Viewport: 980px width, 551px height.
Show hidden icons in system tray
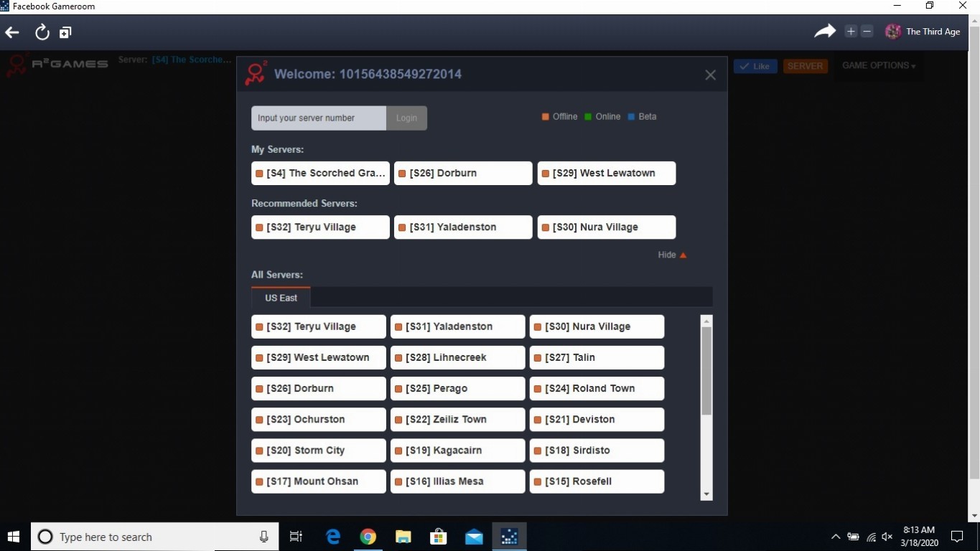pyautogui.click(x=835, y=537)
